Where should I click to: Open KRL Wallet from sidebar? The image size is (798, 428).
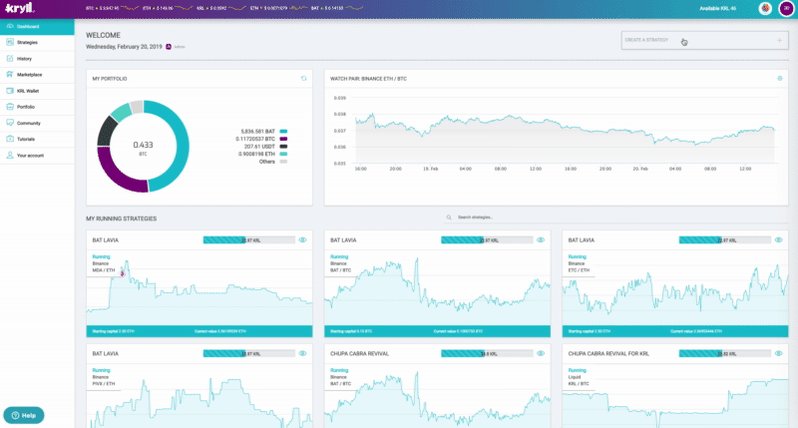pyautogui.click(x=37, y=91)
